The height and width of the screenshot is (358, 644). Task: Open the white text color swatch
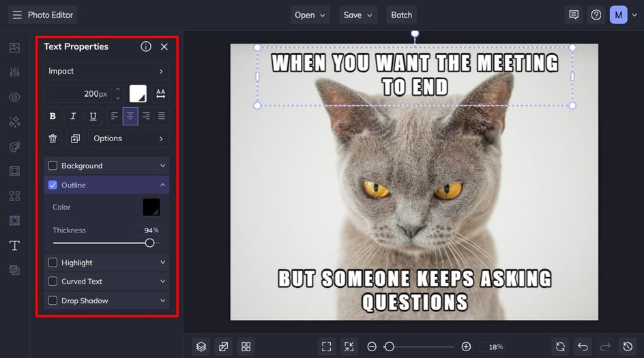[138, 94]
